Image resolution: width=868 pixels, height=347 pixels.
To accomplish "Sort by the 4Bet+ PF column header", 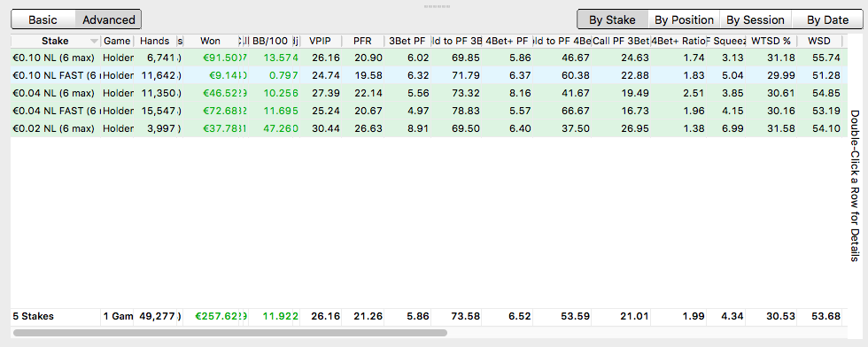I will pyautogui.click(x=507, y=41).
